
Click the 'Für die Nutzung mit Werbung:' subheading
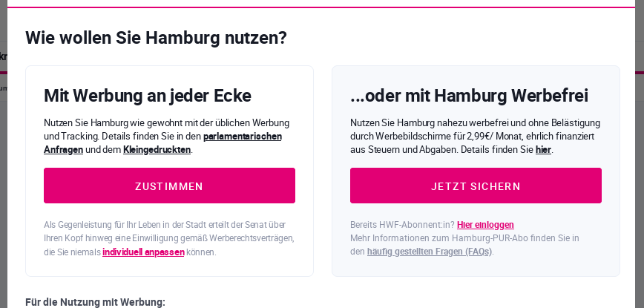(95, 302)
